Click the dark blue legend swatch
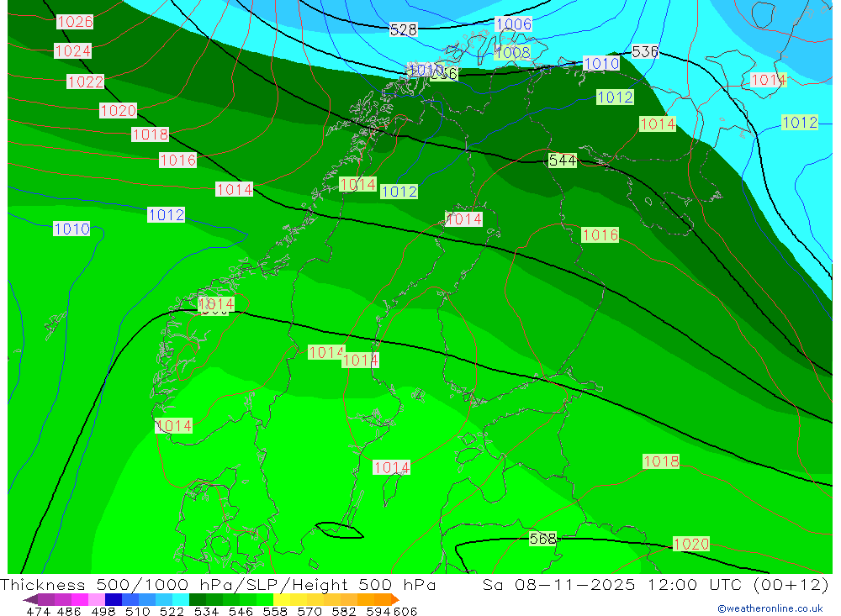The width and height of the screenshot is (841, 616). [114, 599]
